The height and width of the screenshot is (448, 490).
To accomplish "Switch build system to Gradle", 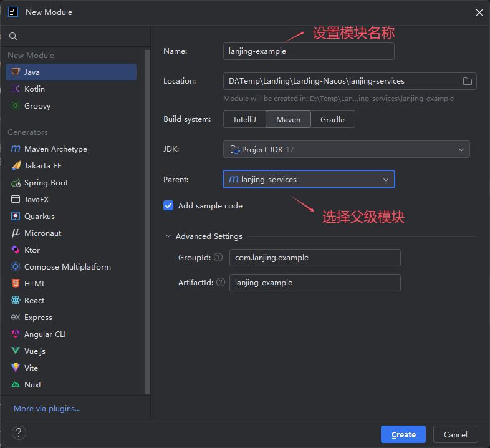I will [x=332, y=120].
